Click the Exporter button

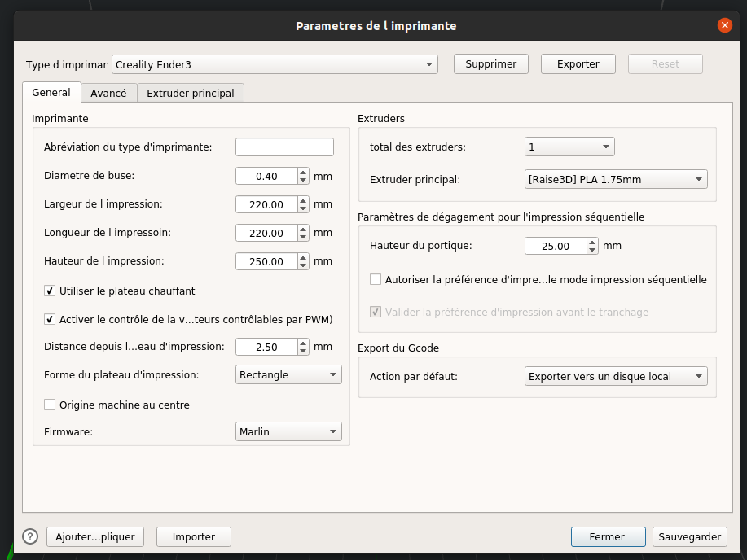[578, 64]
